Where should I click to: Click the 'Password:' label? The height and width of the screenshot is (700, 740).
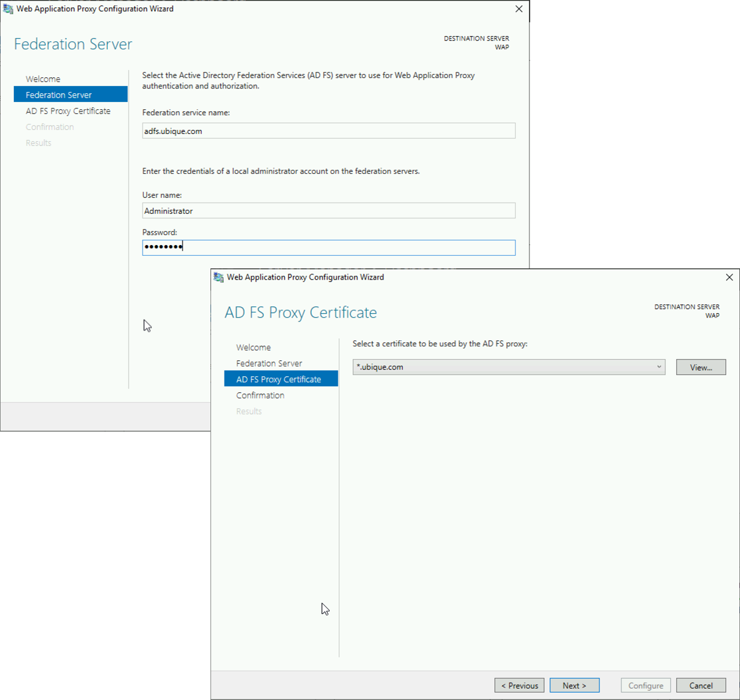[159, 232]
